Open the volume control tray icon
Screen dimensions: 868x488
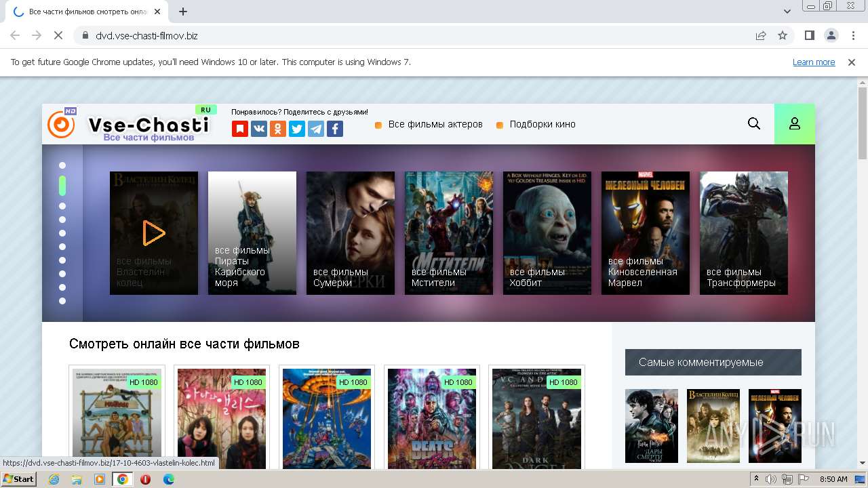click(x=772, y=479)
